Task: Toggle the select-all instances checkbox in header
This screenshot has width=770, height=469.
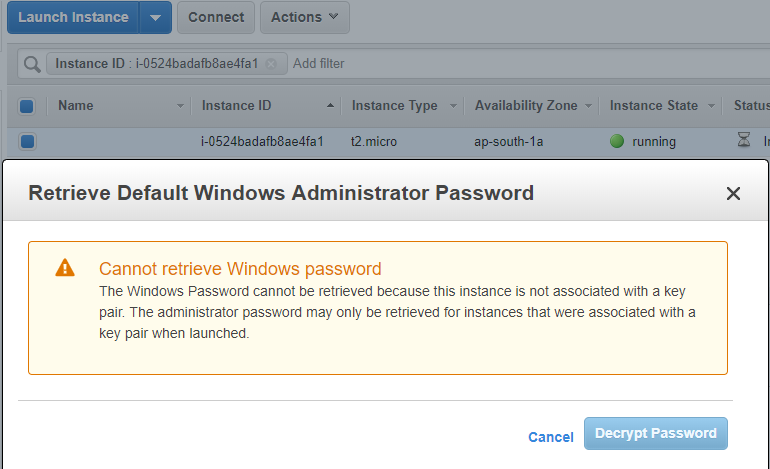Action: [x=27, y=106]
